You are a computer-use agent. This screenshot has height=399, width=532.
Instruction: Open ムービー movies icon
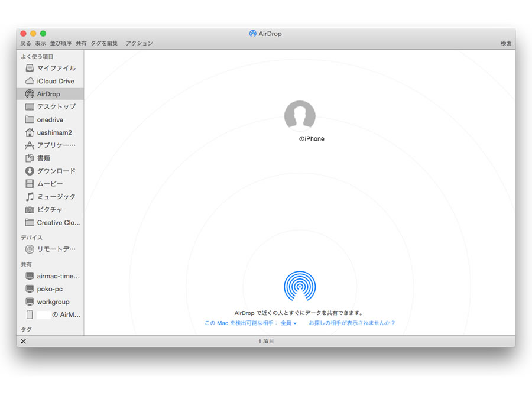pos(30,184)
